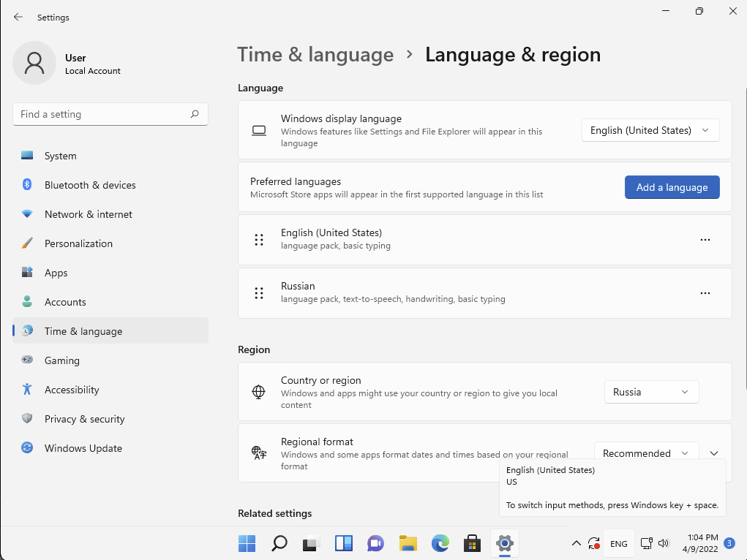747x560 pixels.
Task: Open Accounts settings
Action: pos(110,302)
